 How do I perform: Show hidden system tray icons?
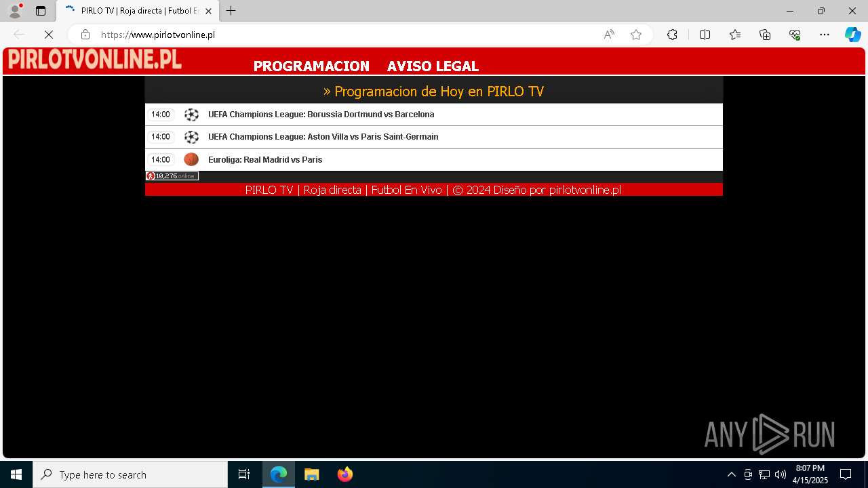pyautogui.click(x=731, y=474)
